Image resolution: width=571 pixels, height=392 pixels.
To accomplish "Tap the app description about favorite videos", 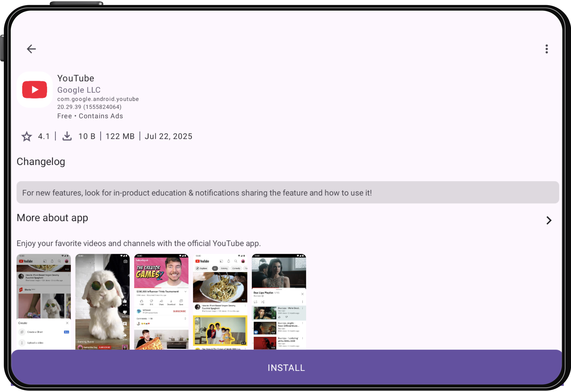I will coord(139,243).
